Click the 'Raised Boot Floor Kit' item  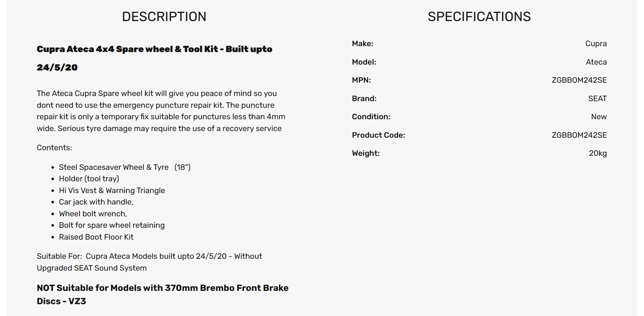(x=96, y=237)
